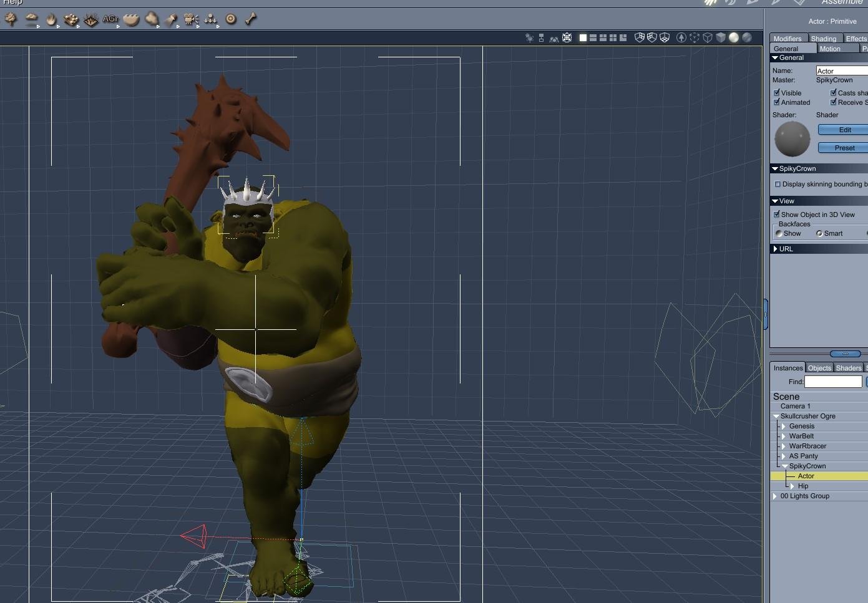
Task: Expand the WarBracer tree node
Action: [x=784, y=446]
